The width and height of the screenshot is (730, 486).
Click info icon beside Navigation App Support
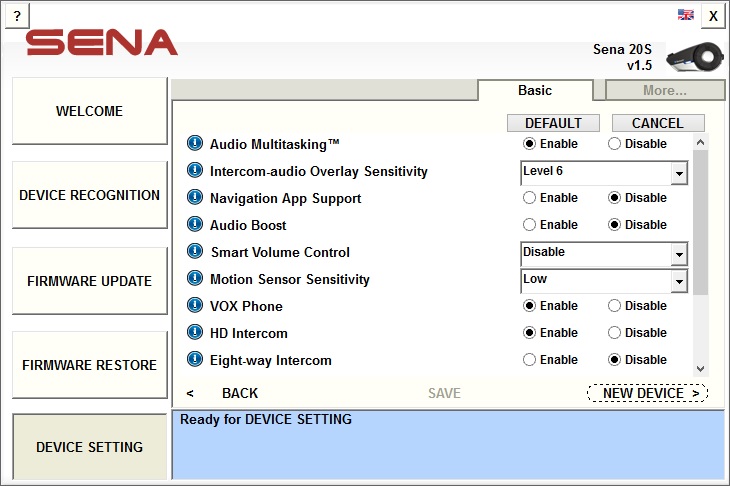(195, 197)
